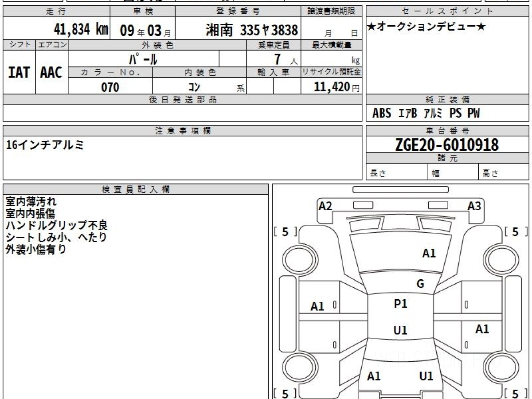Click the 諸元 header

tap(448, 158)
